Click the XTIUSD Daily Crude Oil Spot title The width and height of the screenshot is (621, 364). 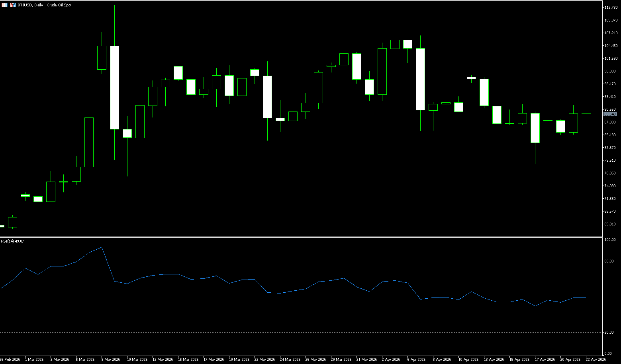[x=45, y=5]
